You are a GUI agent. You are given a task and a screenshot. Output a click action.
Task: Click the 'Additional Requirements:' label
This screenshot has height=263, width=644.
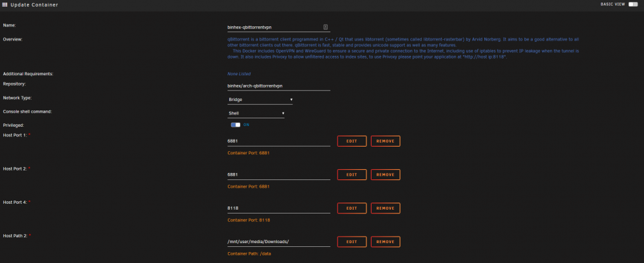(x=28, y=74)
